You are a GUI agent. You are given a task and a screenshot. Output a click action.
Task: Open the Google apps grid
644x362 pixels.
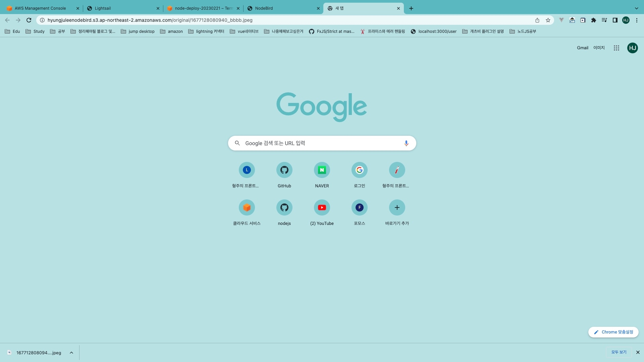pos(616,48)
